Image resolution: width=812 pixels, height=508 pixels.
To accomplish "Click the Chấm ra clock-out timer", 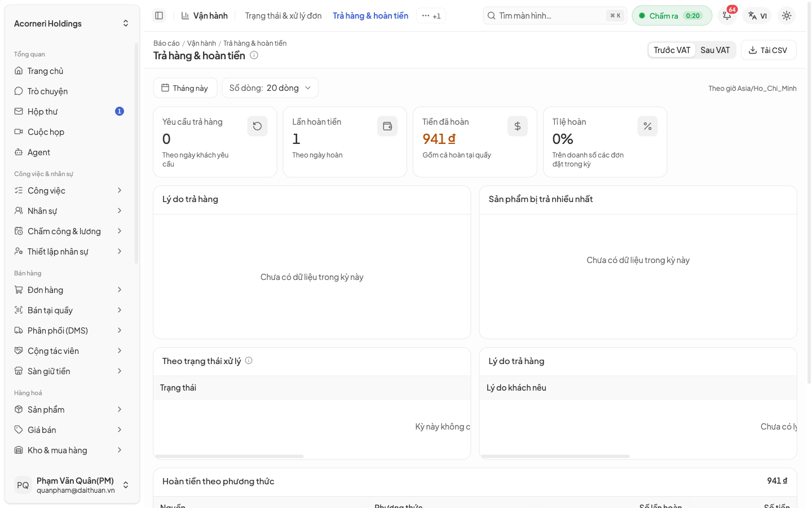I will (672, 16).
